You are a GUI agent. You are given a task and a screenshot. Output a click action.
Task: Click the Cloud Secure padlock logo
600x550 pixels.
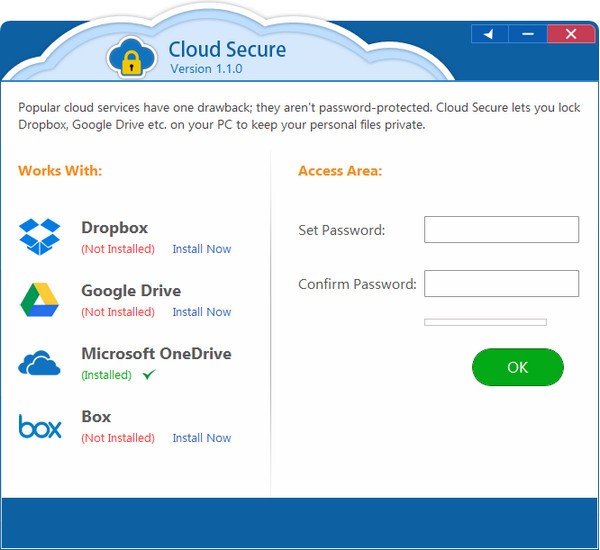[x=130, y=56]
